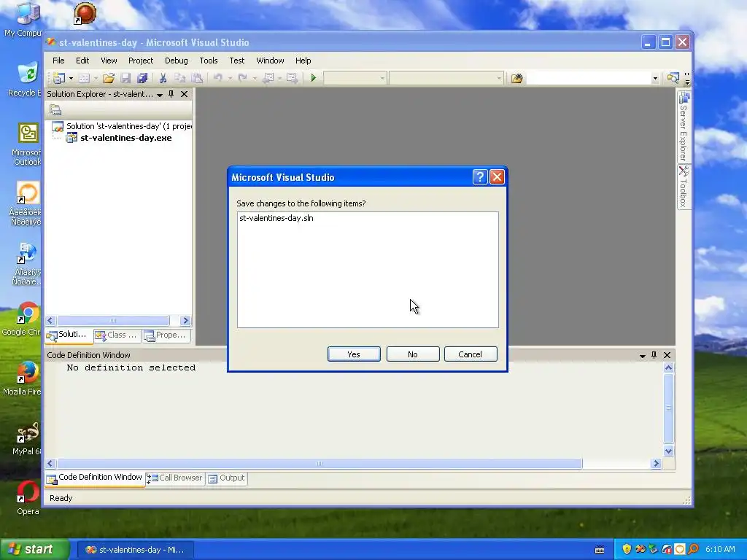Switch to the Properties tab
Viewport: 747px width, 560px height.
point(166,335)
